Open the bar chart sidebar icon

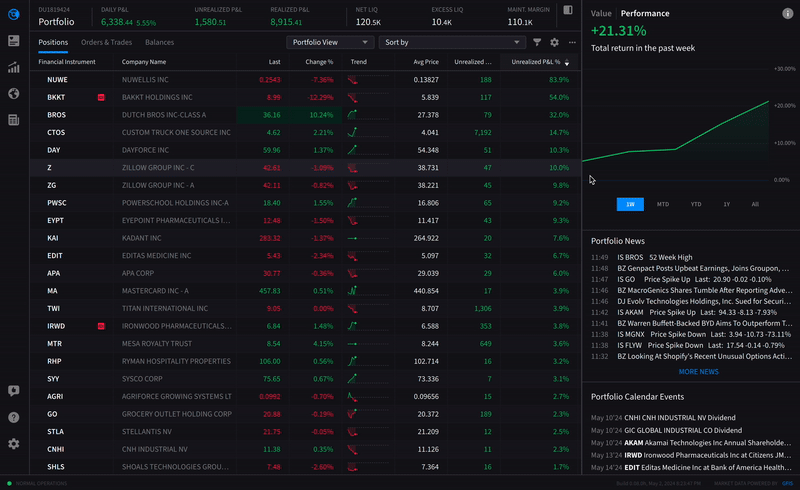coord(14,67)
